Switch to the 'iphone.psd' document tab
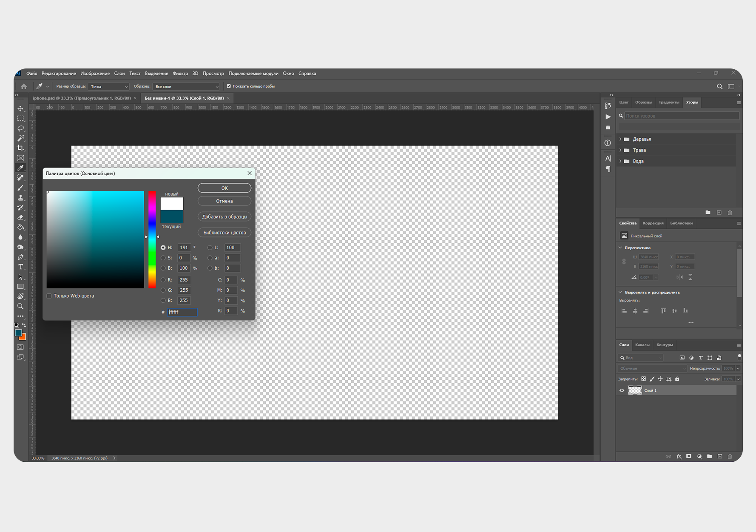756x532 pixels. tap(82, 98)
